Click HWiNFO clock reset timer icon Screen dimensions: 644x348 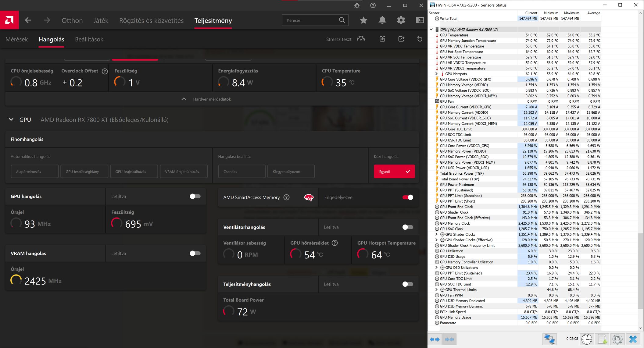click(x=587, y=339)
